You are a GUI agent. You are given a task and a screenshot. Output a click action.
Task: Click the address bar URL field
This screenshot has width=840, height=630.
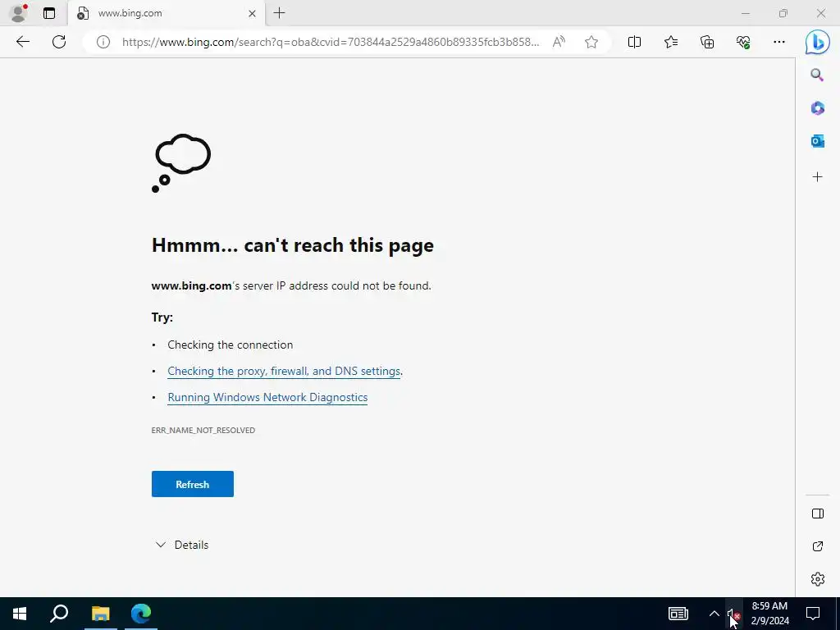[331, 42]
